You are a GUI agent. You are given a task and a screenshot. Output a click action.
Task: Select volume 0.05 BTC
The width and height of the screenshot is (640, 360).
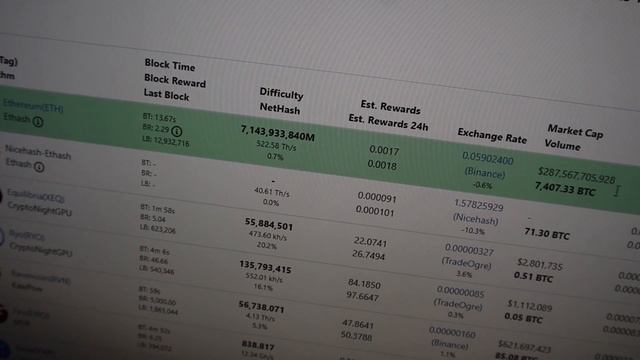(x=524, y=318)
